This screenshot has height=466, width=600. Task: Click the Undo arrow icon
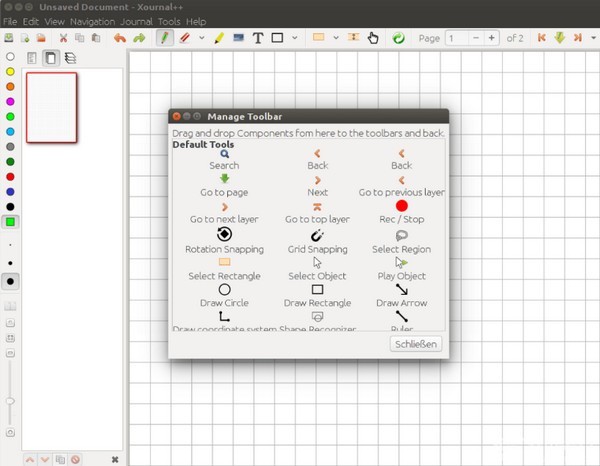coord(121,38)
